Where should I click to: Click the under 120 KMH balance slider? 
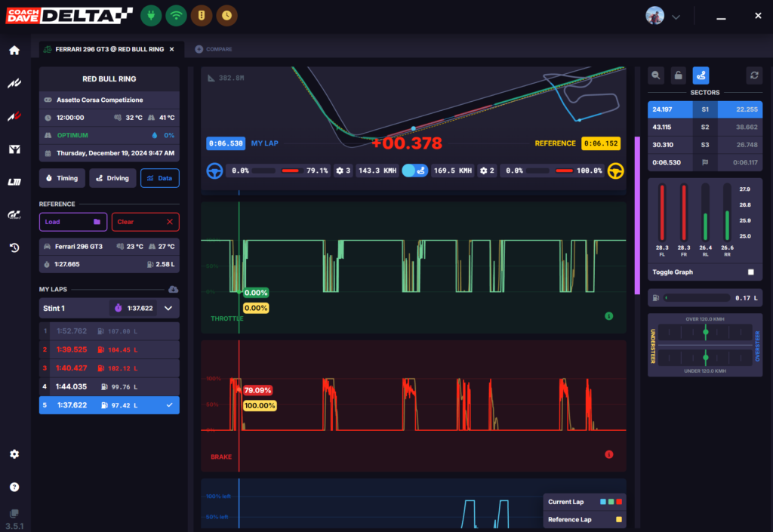[x=705, y=357]
